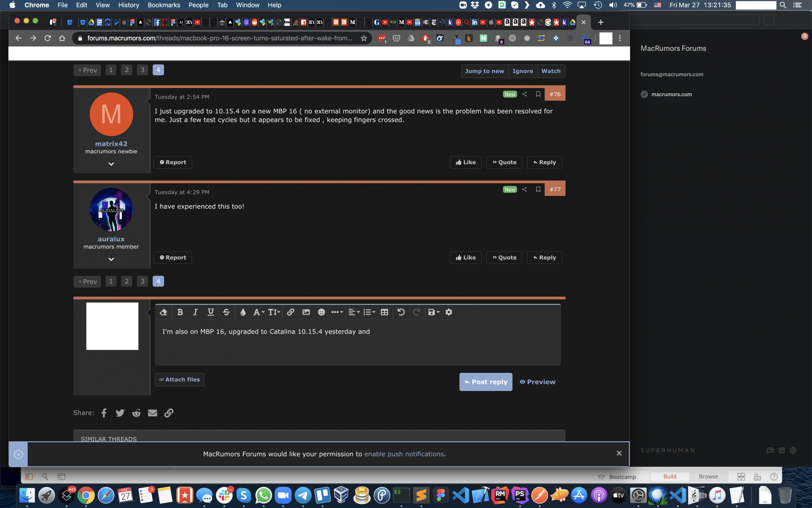The width and height of the screenshot is (812, 508).
Task: Open a new Chrome tab
Action: point(601,22)
